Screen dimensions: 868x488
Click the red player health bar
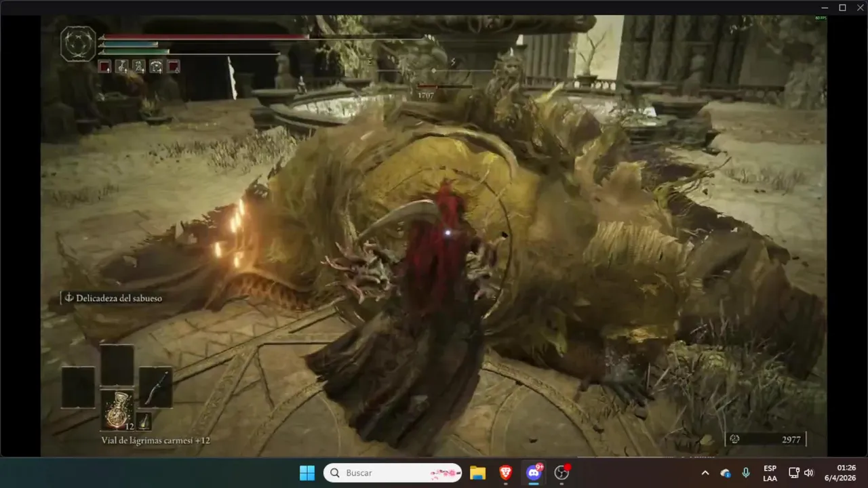point(205,37)
